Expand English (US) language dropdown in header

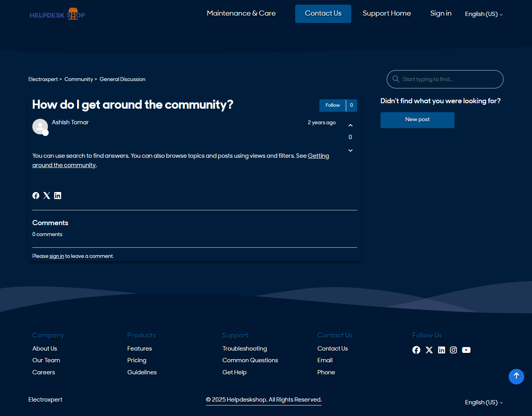tap(483, 14)
